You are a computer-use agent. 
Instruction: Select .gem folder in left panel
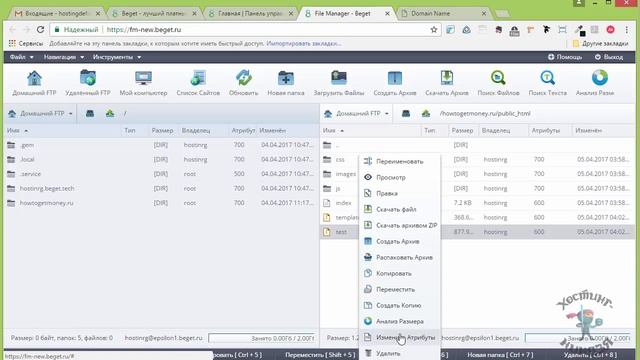pos(161,145)
